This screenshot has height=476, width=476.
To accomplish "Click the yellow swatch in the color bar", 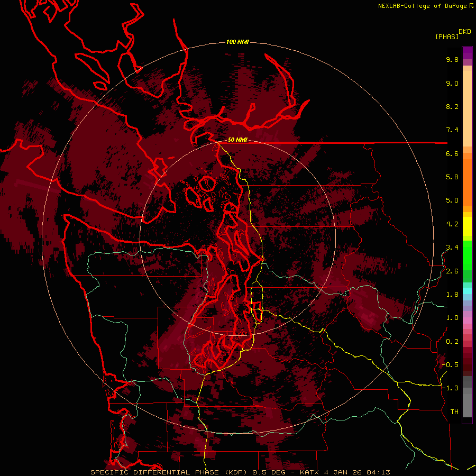I will [x=467, y=226].
